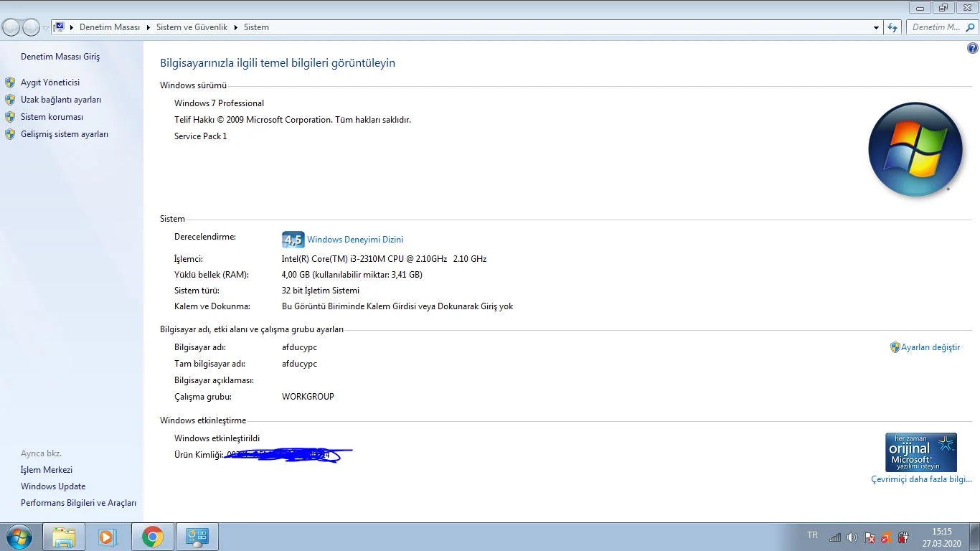Expand the chevron after Denetim Masası
The height and width of the screenshot is (551, 980).
(x=148, y=27)
